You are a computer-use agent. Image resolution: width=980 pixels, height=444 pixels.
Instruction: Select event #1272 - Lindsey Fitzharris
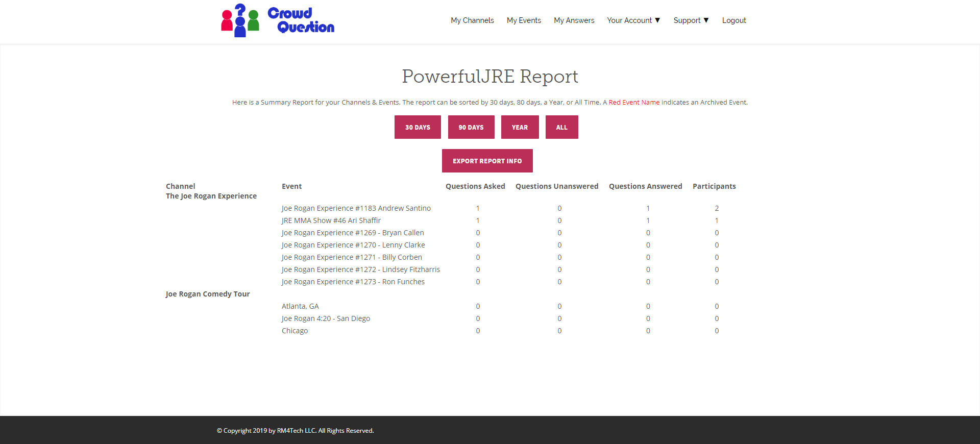pyautogui.click(x=361, y=269)
